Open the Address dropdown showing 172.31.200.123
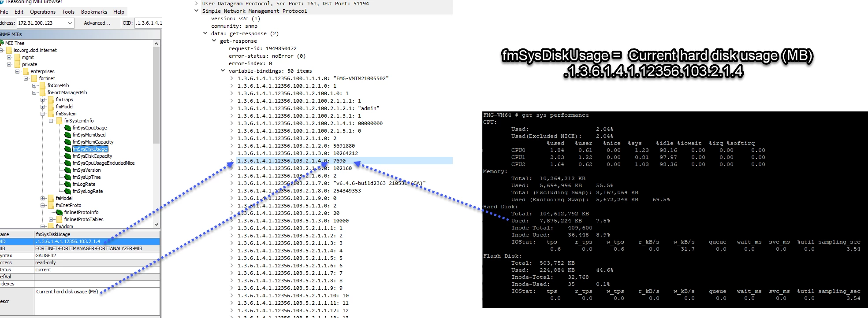The image size is (868, 318). pyautogui.click(x=70, y=23)
